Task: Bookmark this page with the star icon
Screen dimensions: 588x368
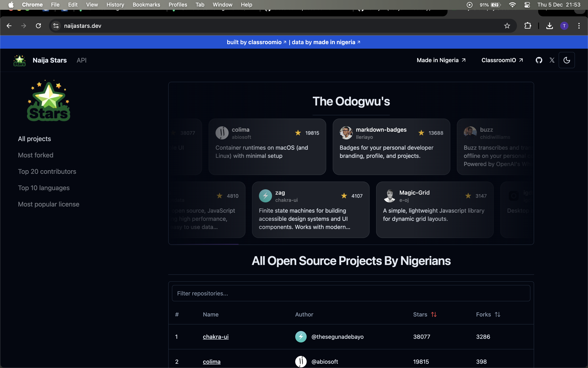Action: click(507, 26)
